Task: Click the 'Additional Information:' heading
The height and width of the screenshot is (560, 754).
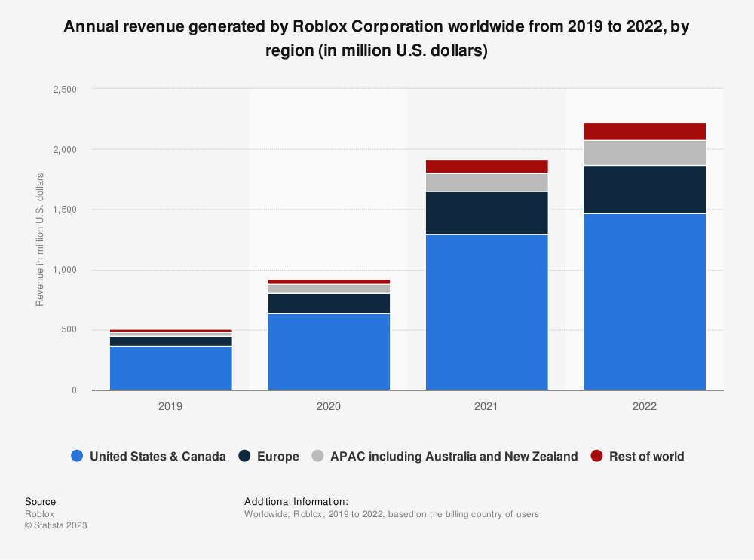Action: coord(296,501)
